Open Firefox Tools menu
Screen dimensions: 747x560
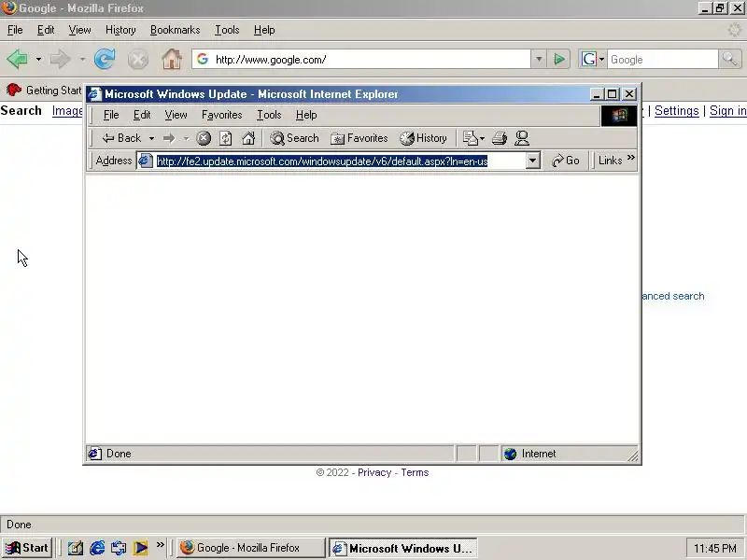(227, 30)
